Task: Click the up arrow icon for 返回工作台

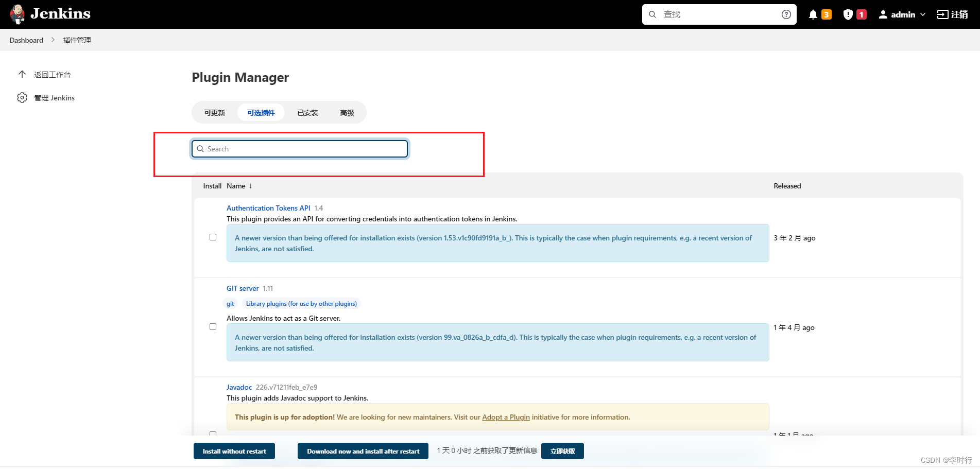Action: (x=22, y=74)
